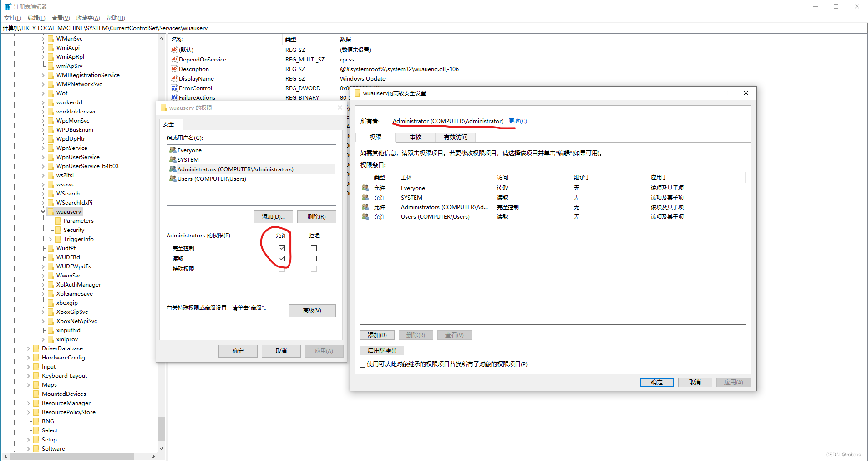This screenshot has height=461, width=868.
Task: Click the wuauserv folder icon in tree
Action: [51, 212]
